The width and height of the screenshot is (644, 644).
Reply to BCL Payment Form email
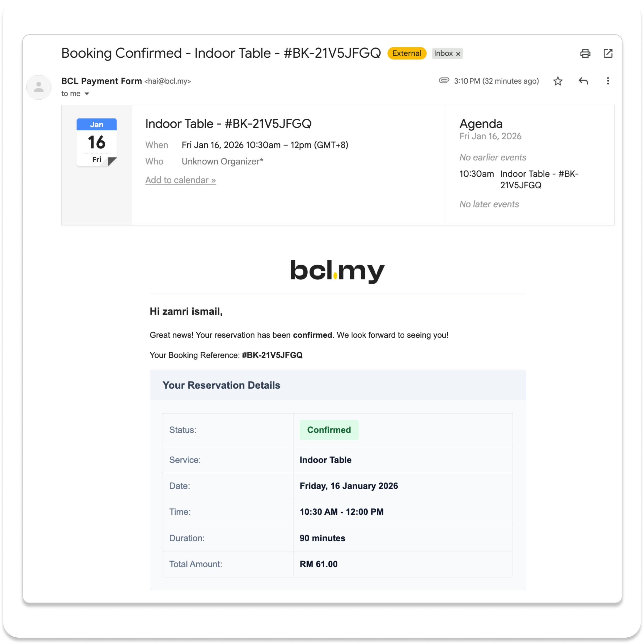(x=583, y=81)
